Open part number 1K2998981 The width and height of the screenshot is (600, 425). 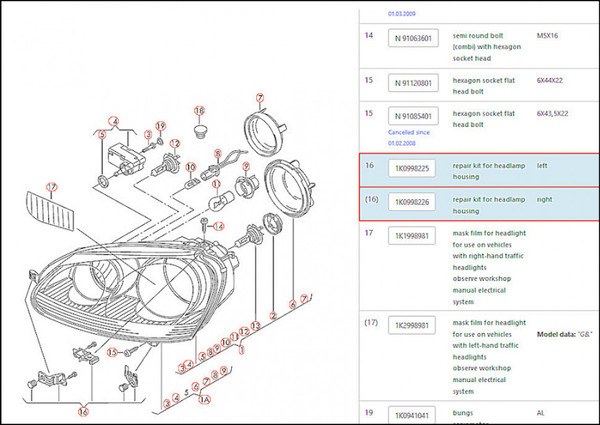(414, 326)
